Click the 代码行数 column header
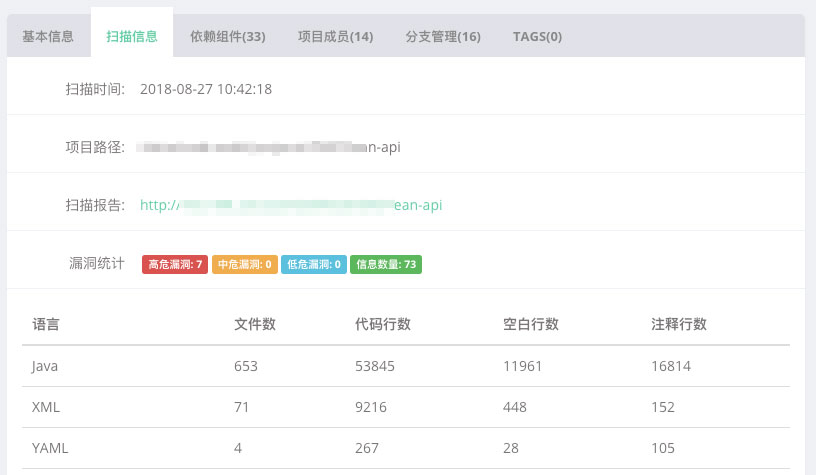The width and height of the screenshot is (816, 475). (x=382, y=324)
